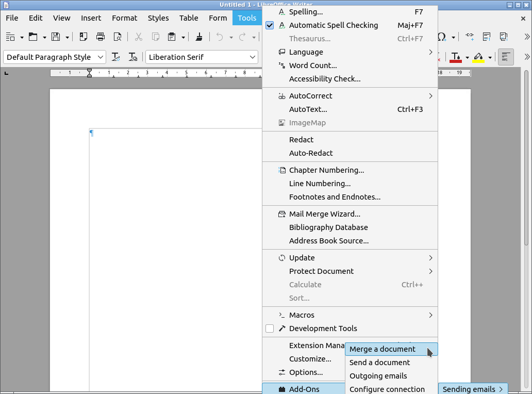The height and width of the screenshot is (394, 532).
Task: Open Configure connection add-on entry
Action: [x=392, y=389]
